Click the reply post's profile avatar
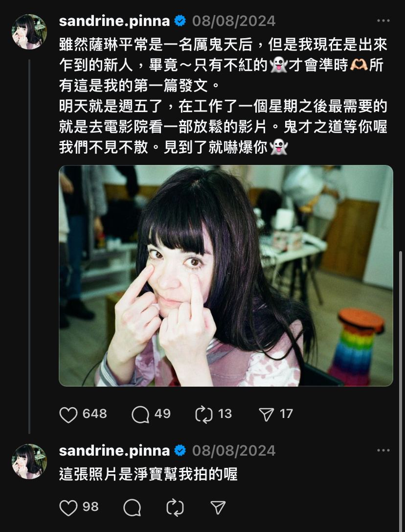The width and height of the screenshot is (405, 532). pos(29,461)
